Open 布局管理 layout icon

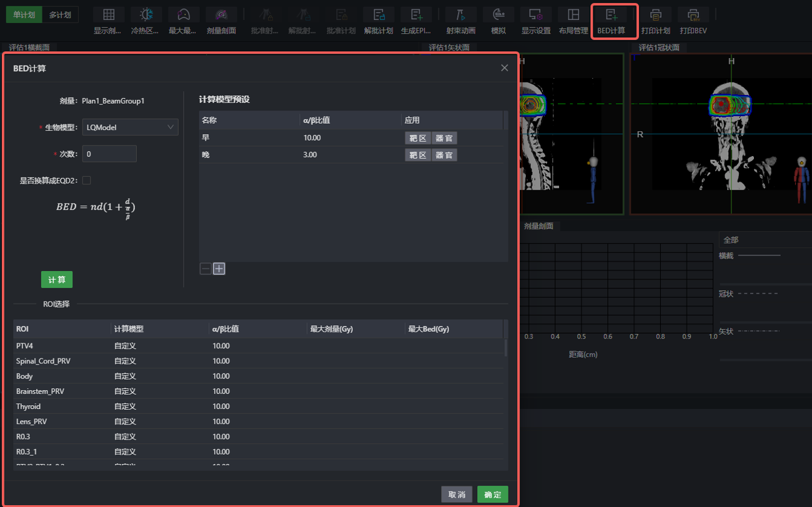573,15
